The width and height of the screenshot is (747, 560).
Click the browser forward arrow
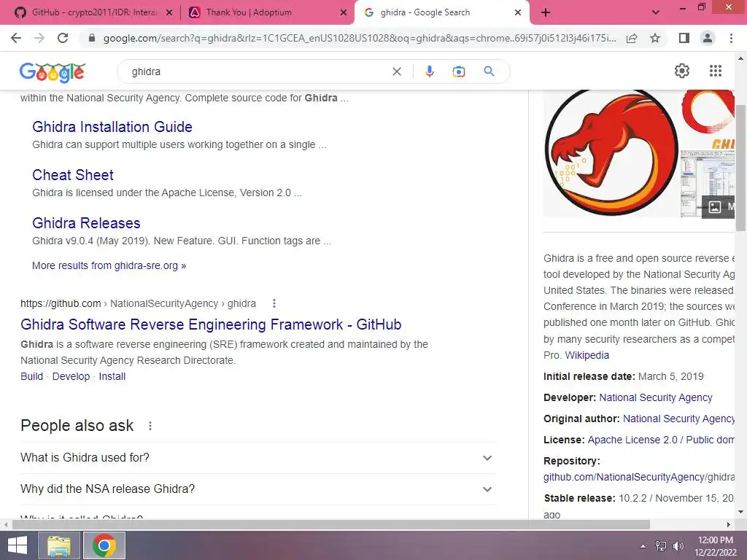pyautogui.click(x=39, y=38)
